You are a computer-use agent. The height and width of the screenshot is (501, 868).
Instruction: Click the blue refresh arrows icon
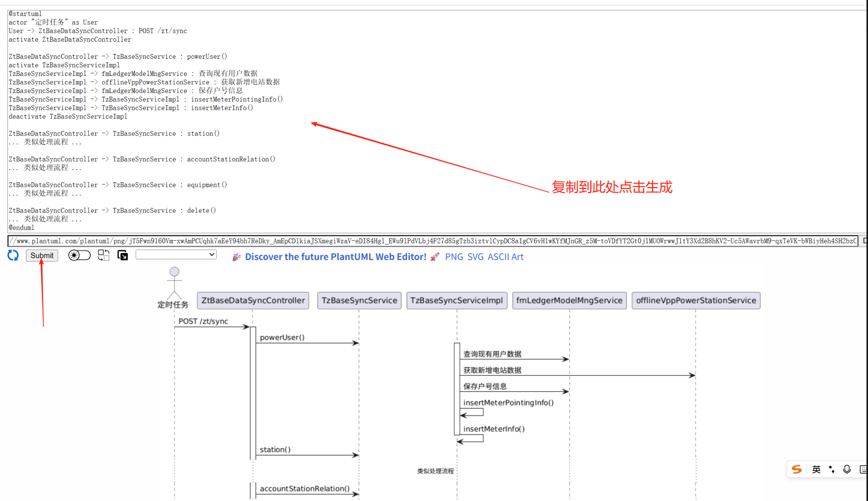[x=13, y=255]
